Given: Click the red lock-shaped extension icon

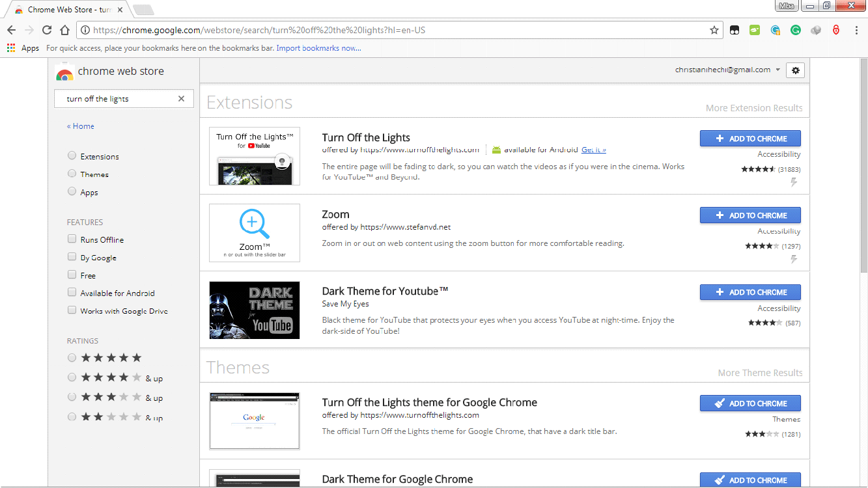Looking at the screenshot, I should [835, 30].
